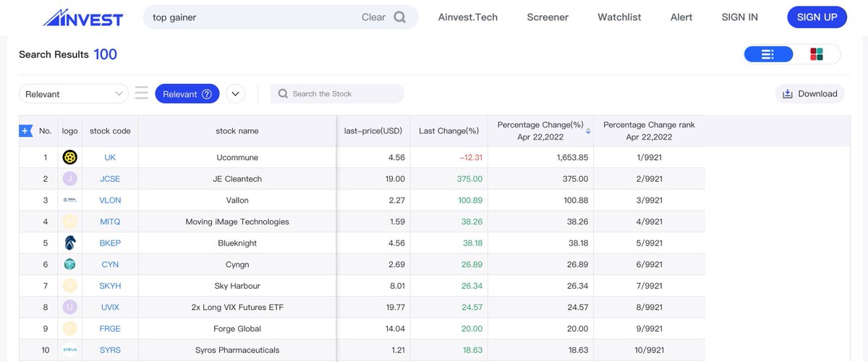Image resolution: width=868 pixels, height=362 pixels.
Task: Click the blue Relevant button
Action: (x=187, y=93)
